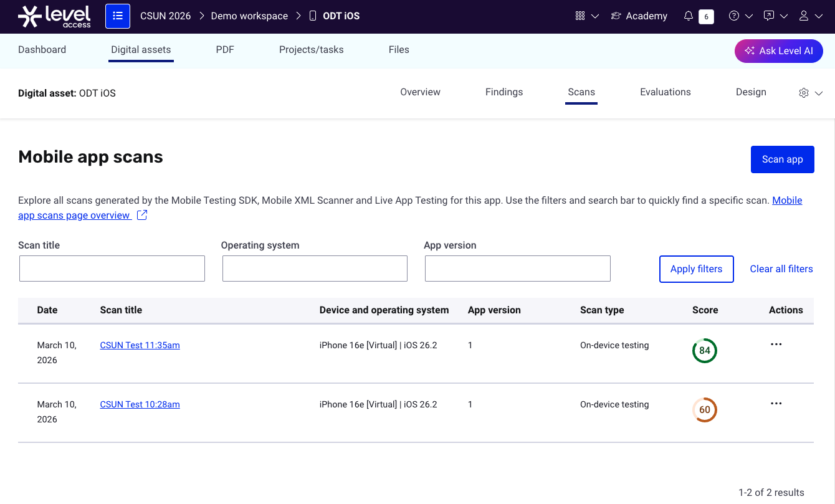Open the help question mark menu
Screen dimensions: 835x504
point(734,16)
